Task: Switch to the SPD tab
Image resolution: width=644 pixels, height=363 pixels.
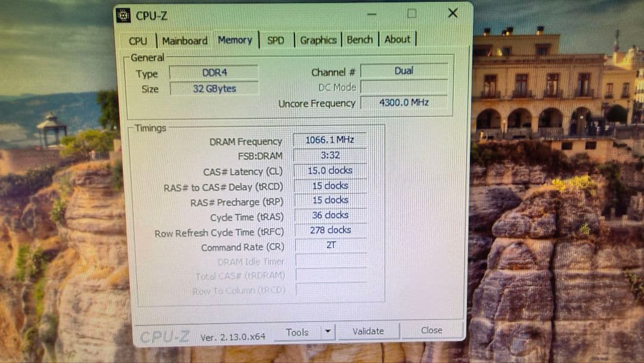Action: coord(276,41)
